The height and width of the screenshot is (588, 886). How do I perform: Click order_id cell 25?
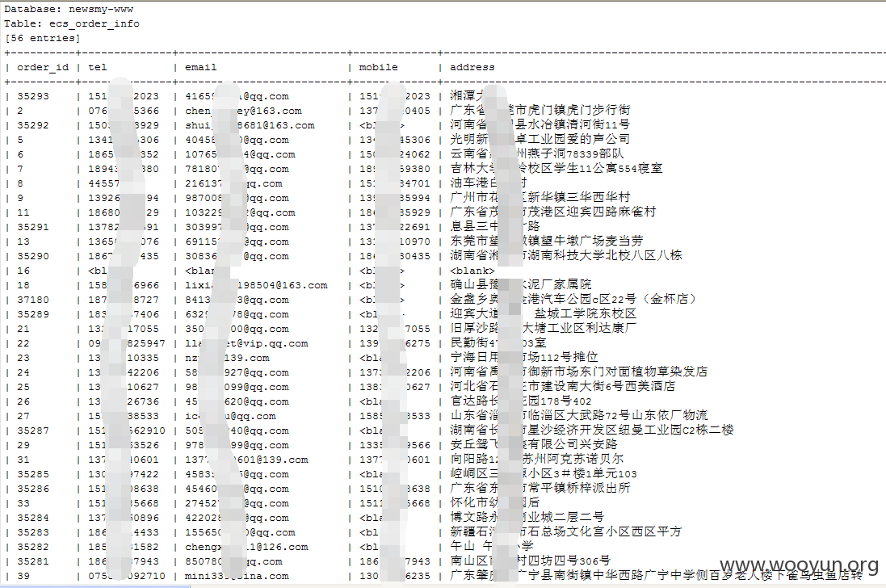point(23,387)
